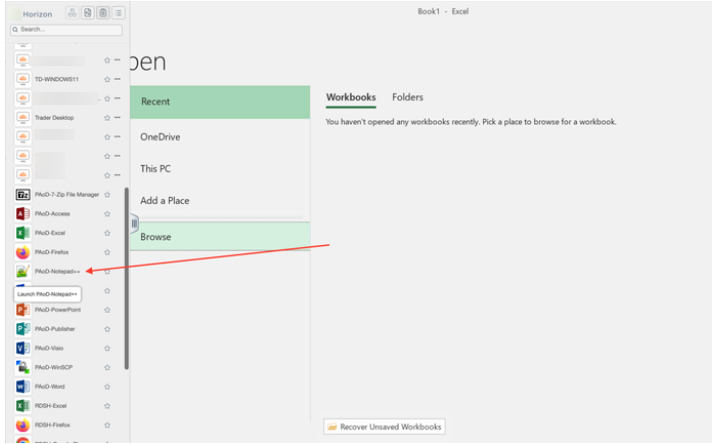This screenshot has height=444, width=712.
Task: Switch to the Folders tab
Action: click(x=407, y=97)
